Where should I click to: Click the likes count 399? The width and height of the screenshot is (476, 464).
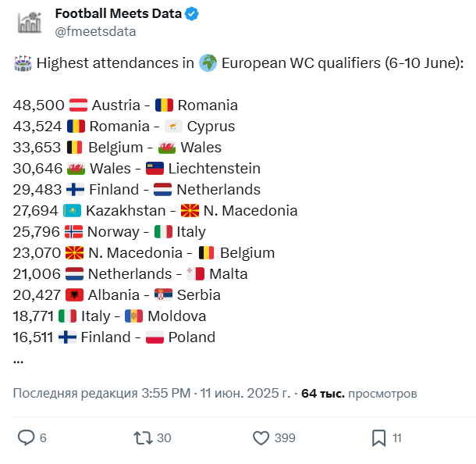[x=285, y=438]
